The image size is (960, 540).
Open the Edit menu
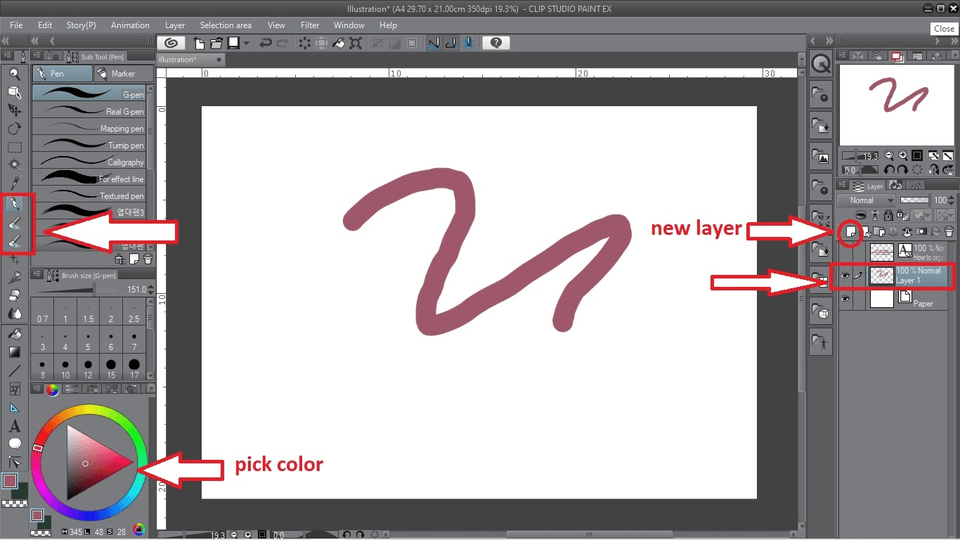tap(45, 25)
